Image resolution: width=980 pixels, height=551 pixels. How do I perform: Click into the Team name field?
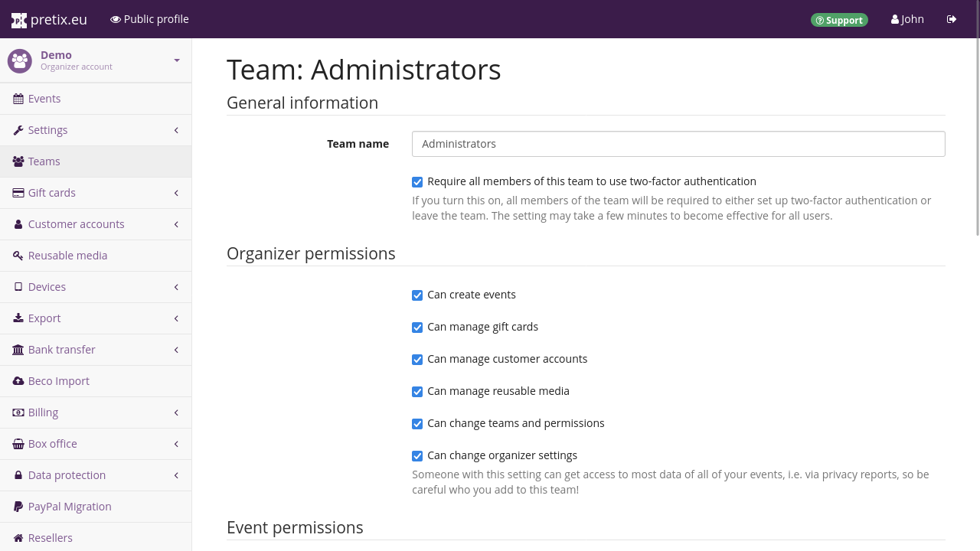[x=678, y=144]
